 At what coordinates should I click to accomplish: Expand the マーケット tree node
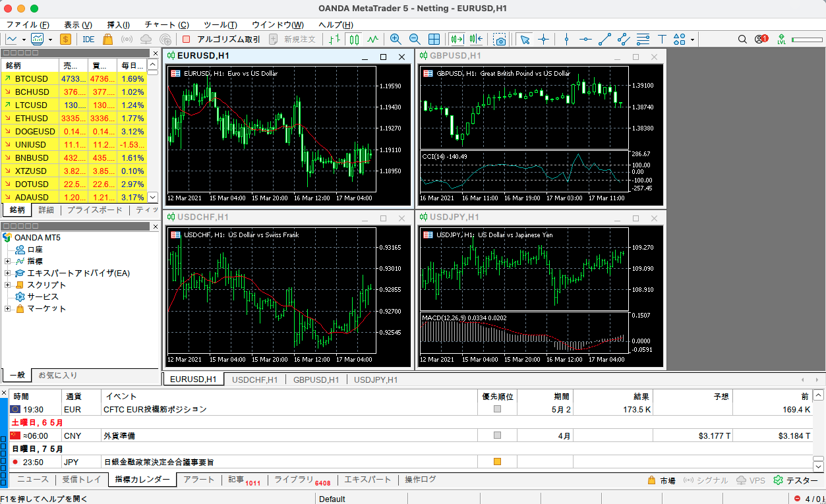[x=7, y=309]
